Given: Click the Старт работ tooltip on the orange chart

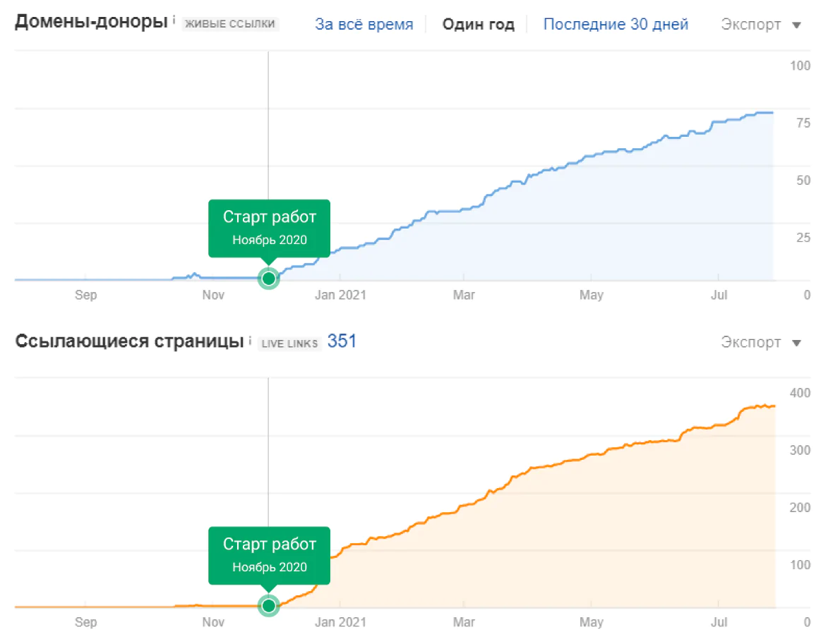Looking at the screenshot, I should click(269, 554).
